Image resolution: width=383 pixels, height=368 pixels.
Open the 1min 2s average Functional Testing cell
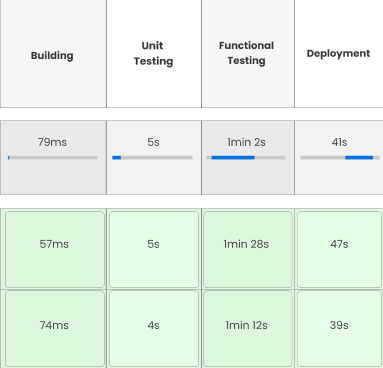[x=248, y=157]
